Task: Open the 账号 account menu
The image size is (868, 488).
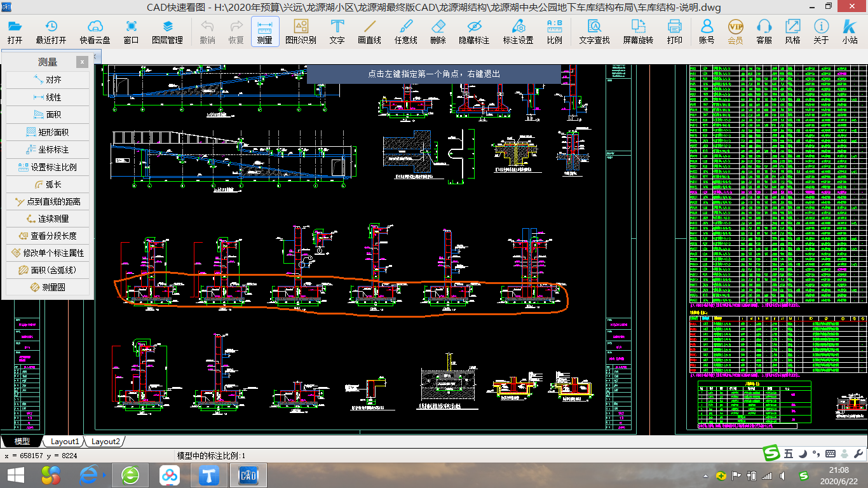Action: click(707, 32)
